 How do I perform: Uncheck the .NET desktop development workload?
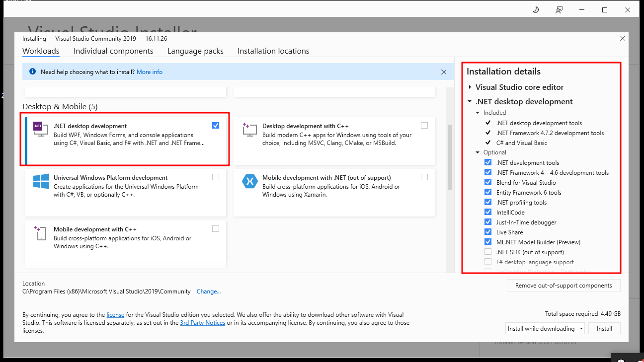(x=215, y=126)
